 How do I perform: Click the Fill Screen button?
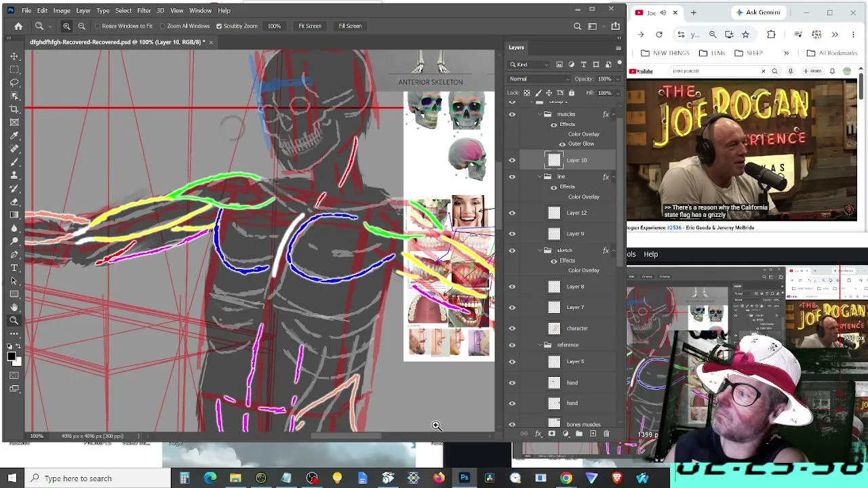pyautogui.click(x=350, y=26)
